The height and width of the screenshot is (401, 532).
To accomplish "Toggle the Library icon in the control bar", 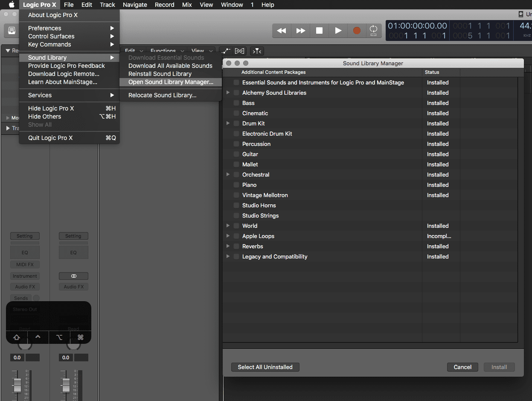I will click(12, 31).
